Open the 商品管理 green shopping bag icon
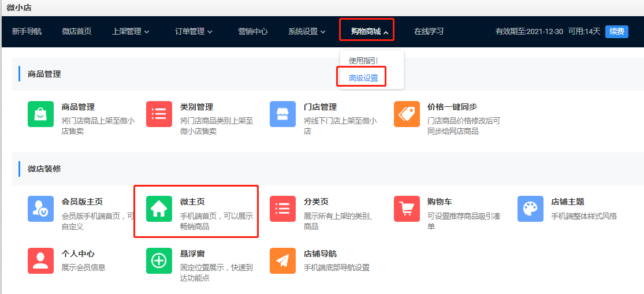This screenshot has width=644, height=294. click(40, 114)
